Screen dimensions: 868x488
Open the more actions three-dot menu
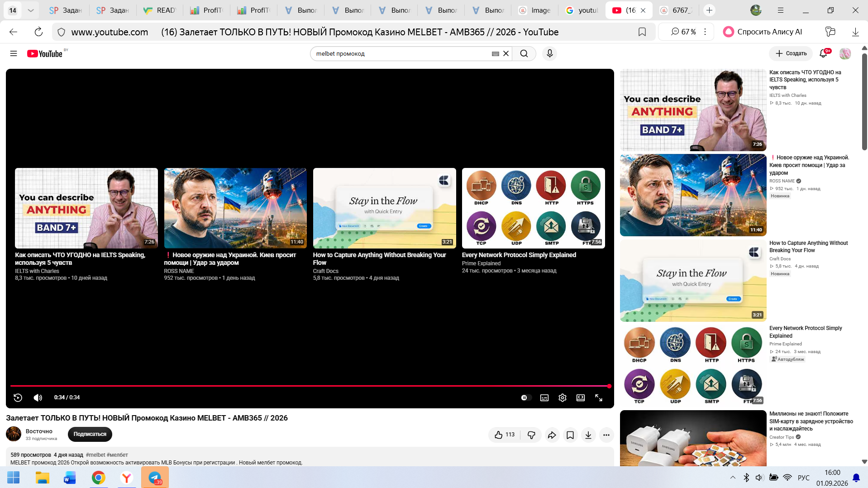606,435
